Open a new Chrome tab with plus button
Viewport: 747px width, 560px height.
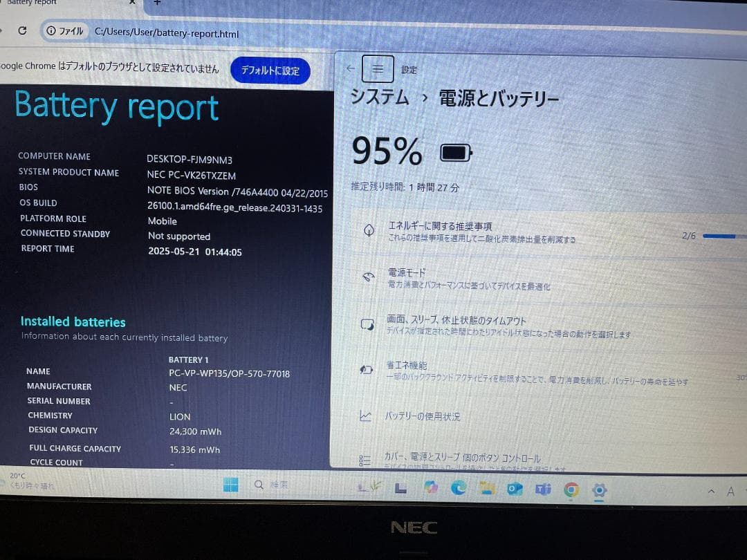pos(157,2)
